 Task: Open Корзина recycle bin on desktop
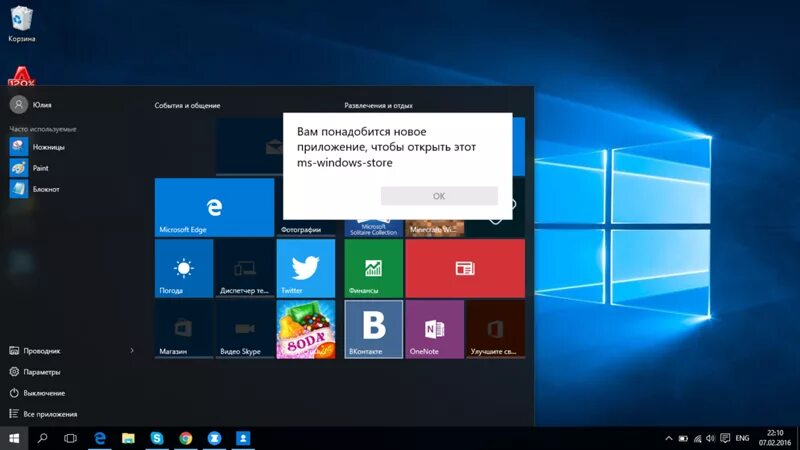click(x=21, y=24)
